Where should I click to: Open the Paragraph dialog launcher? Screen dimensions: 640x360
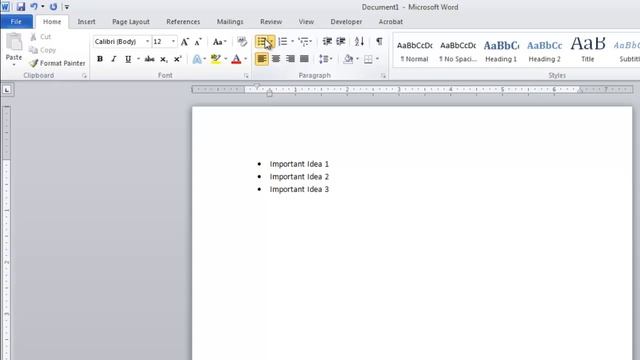(x=383, y=76)
